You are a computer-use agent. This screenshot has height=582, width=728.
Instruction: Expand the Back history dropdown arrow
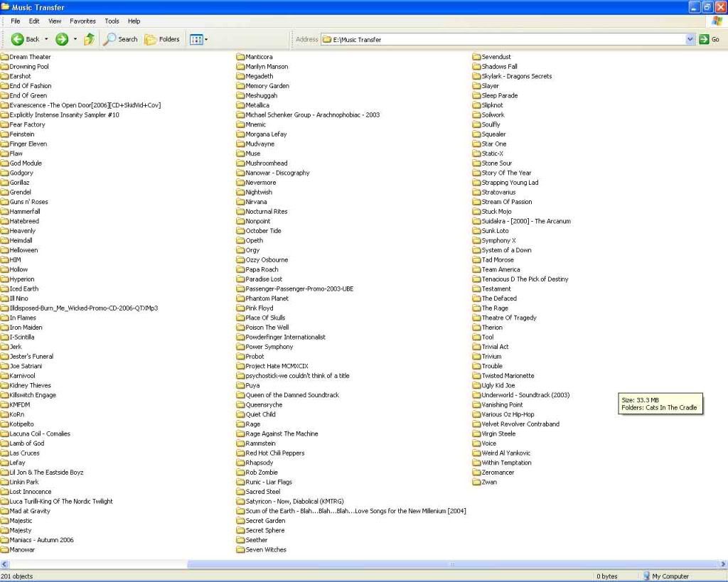(46, 40)
